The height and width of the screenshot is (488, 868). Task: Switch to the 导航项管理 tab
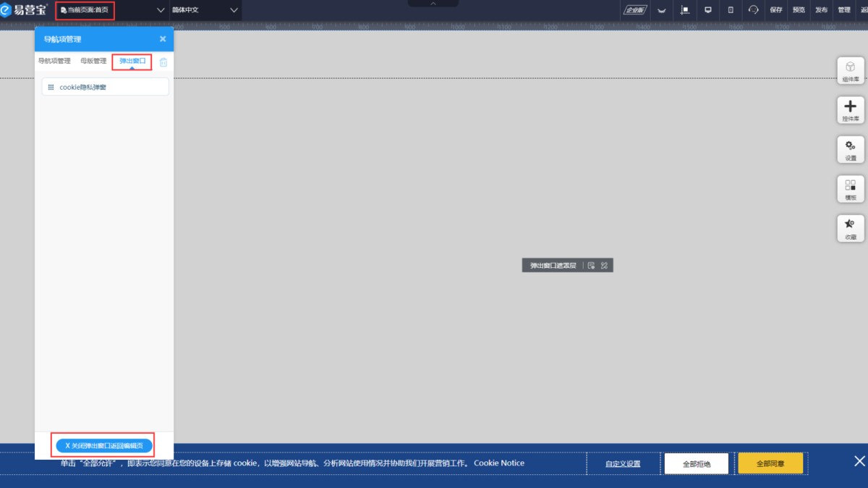54,61
